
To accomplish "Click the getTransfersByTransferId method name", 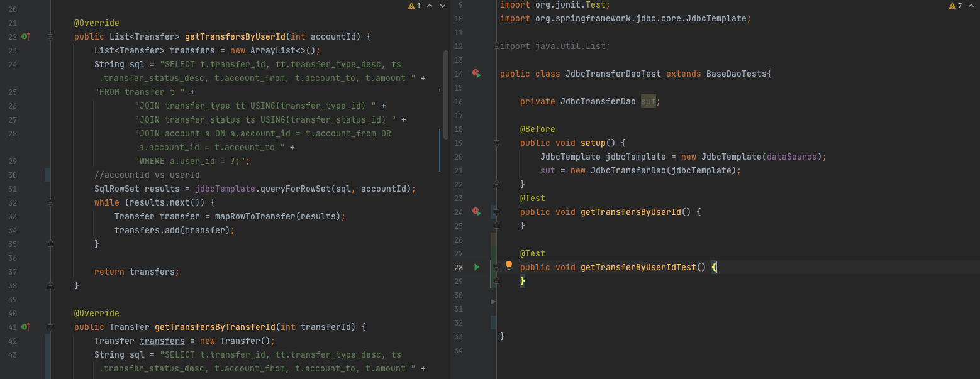I will tap(215, 327).
